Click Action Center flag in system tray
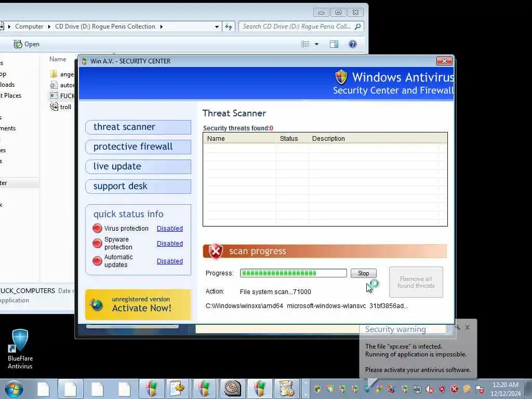 (x=480, y=389)
